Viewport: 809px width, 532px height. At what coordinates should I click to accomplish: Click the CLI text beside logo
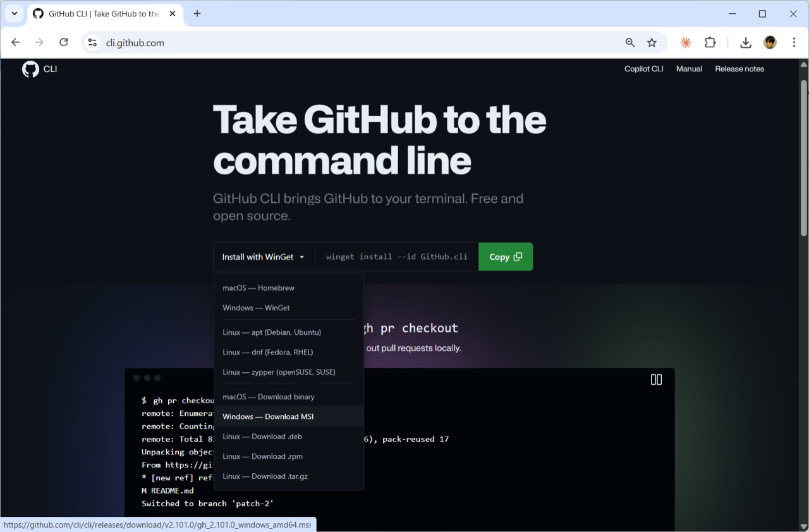(x=50, y=69)
